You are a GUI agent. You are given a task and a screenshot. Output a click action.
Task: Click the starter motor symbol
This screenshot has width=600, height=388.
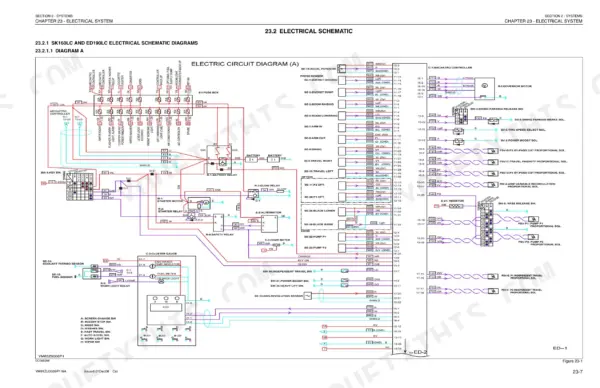tap(199, 204)
